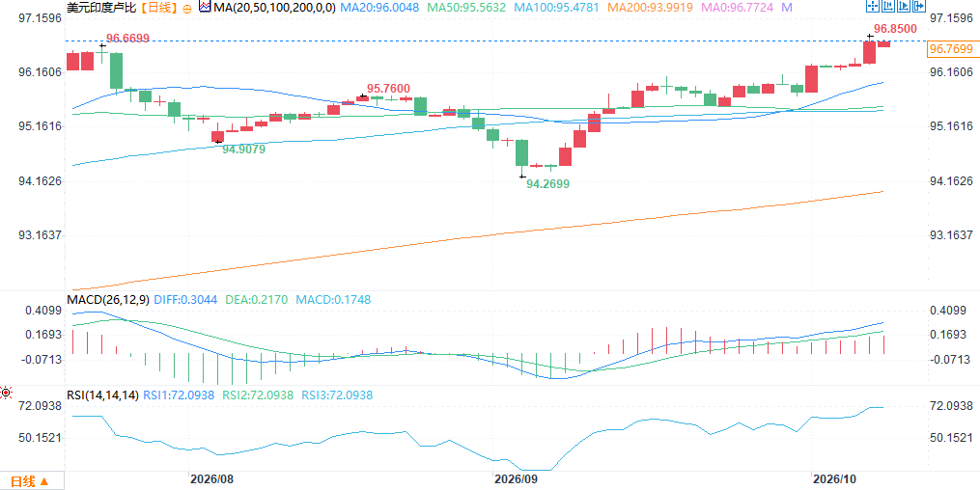Image resolution: width=980 pixels, height=490 pixels.
Task: Click the RSI3:72.0938 reading
Action: point(338,395)
